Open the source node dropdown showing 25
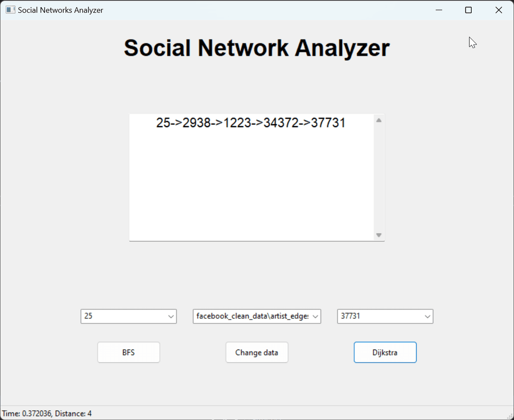514x420 pixels. tap(128, 316)
